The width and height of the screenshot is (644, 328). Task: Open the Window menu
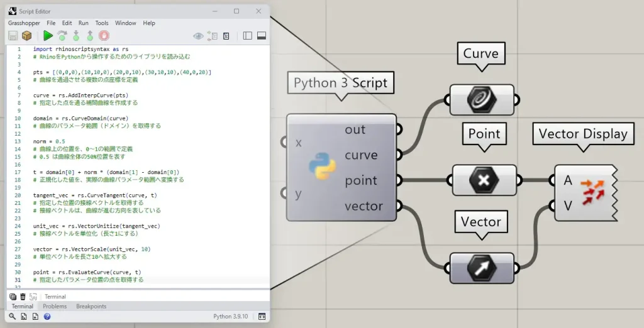point(125,23)
